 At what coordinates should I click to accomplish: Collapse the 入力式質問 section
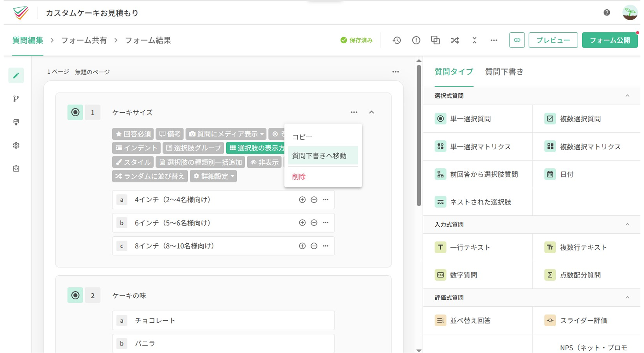click(x=627, y=224)
